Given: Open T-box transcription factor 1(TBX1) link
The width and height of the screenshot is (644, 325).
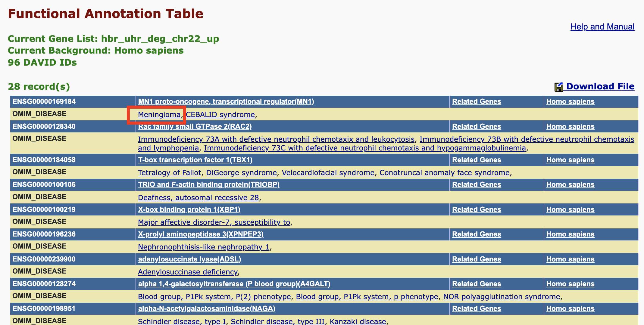Looking at the screenshot, I should (x=195, y=160).
